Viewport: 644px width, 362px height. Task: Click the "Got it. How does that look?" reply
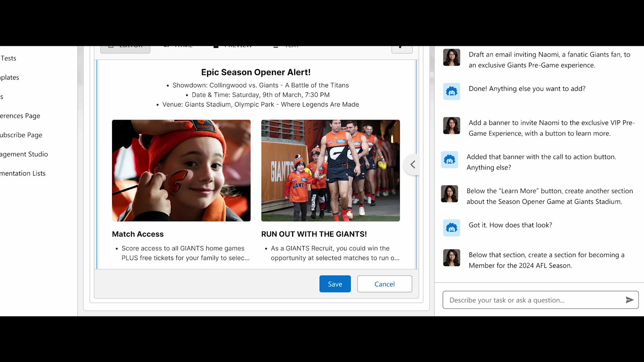pos(510,225)
